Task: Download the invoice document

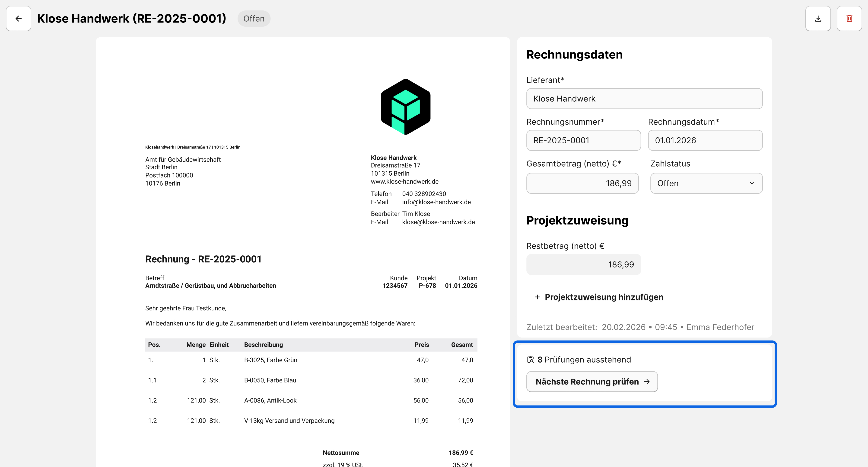Action: point(818,19)
